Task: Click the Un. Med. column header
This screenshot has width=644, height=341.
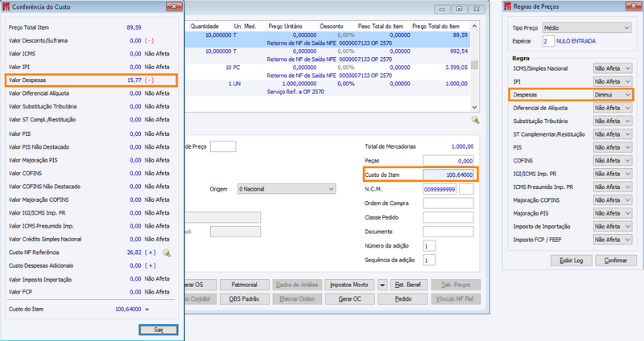Action: tap(250, 26)
